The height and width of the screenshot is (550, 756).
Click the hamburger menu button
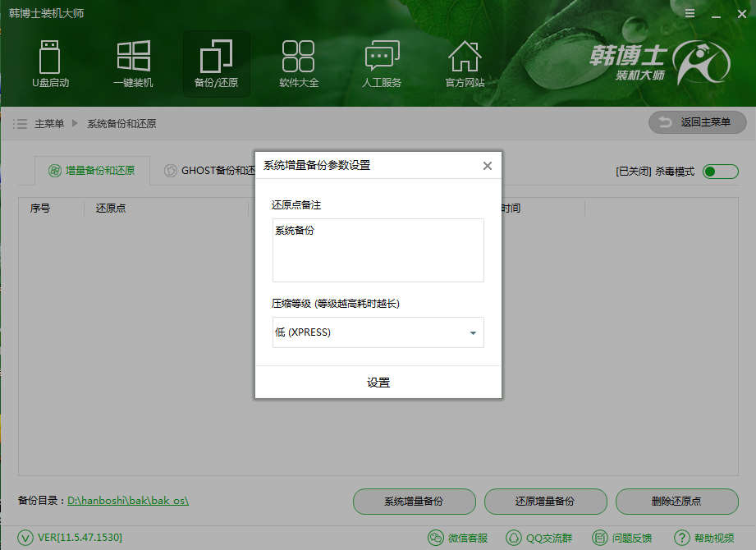point(689,13)
